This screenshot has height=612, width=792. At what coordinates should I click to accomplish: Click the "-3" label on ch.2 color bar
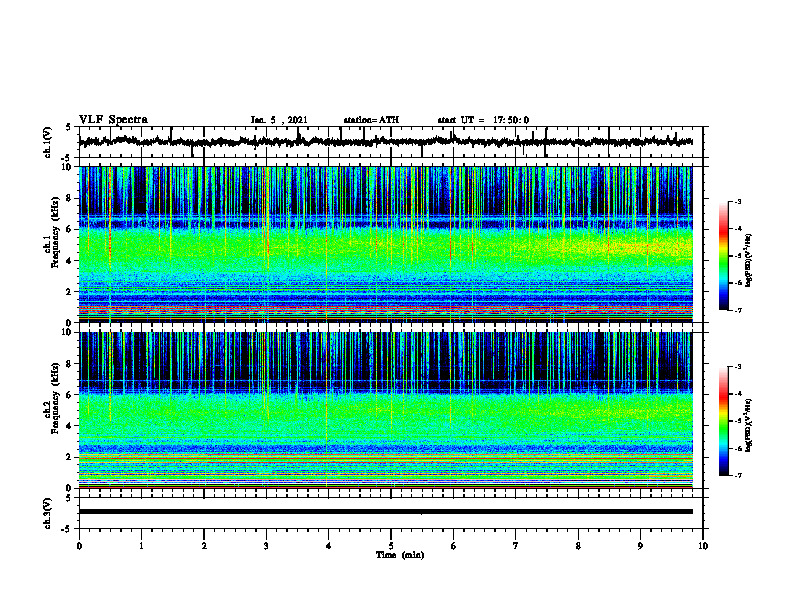(x=738, y=367)
